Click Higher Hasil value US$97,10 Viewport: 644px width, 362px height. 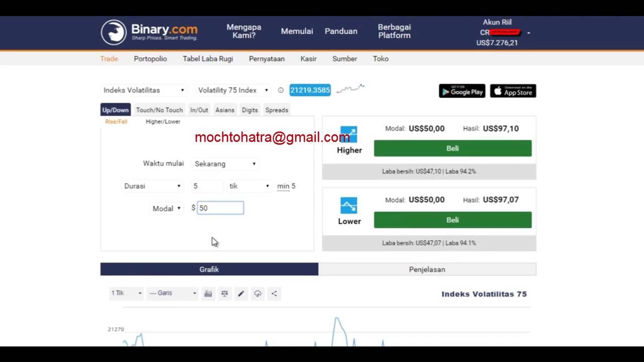(x=501, y=129)
